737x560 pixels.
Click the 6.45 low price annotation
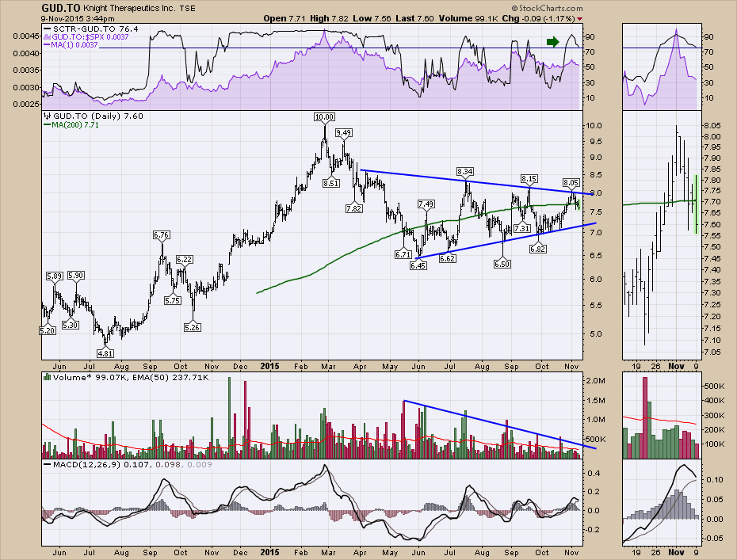pos(418,265)
